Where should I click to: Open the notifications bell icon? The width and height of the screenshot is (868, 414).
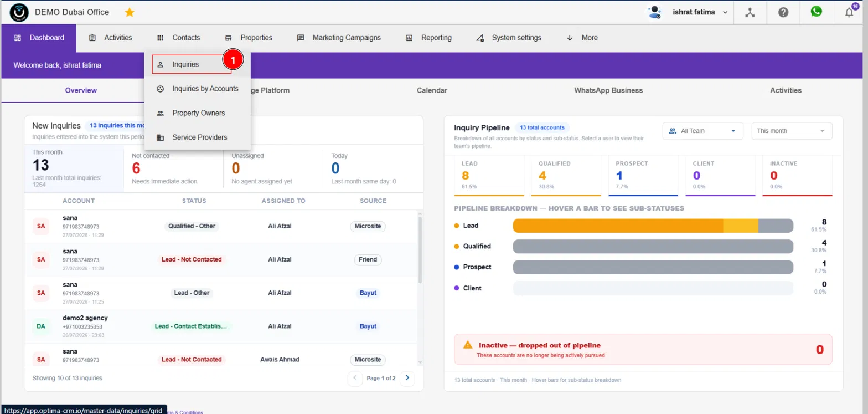pyautogui.click(x=849, y=12)
